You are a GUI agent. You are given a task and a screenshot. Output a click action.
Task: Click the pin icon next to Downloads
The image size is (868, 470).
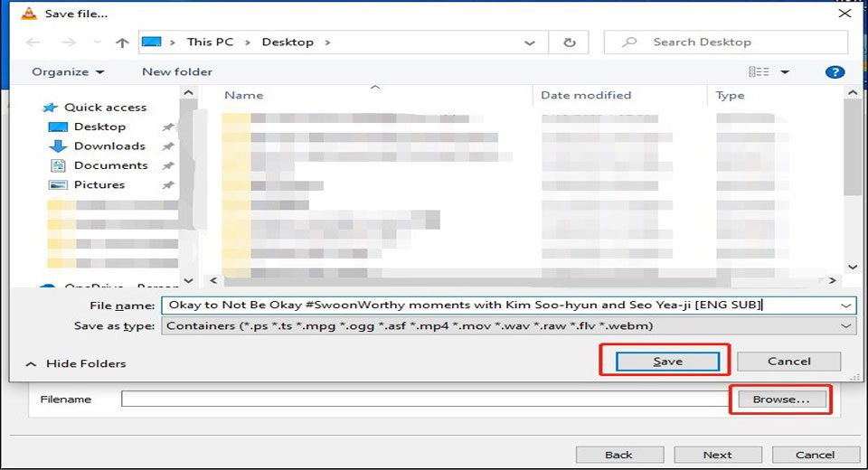(168, 146)
